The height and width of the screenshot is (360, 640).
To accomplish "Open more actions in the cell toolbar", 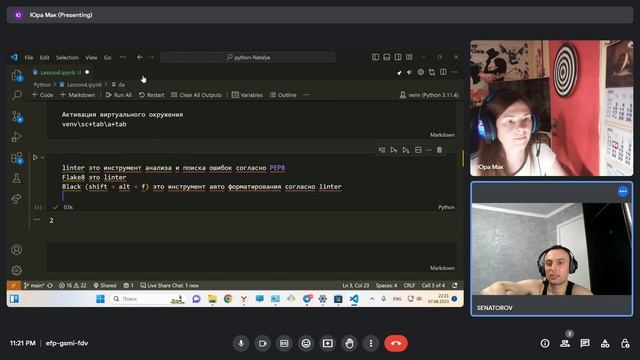I will coord(429,150).
